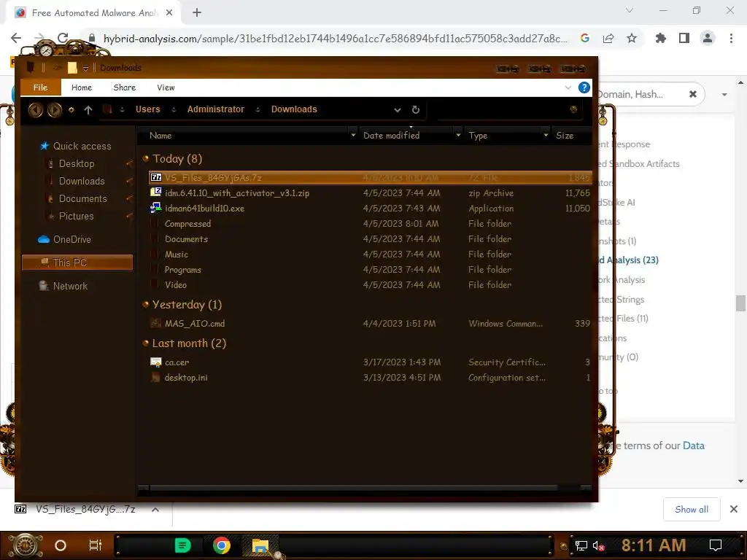
Task: Open Desktop in navigation pane
Action: pos(76,164)
